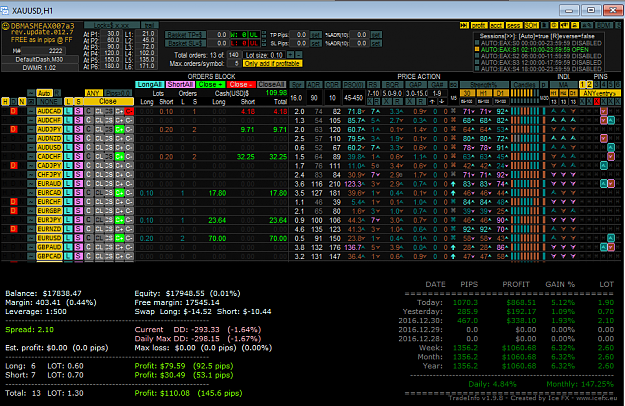Image resolution: width=625 pixels, height=406 pixels.
Task: Open the ANY<entry> pins selector
Action: (600, 93)
